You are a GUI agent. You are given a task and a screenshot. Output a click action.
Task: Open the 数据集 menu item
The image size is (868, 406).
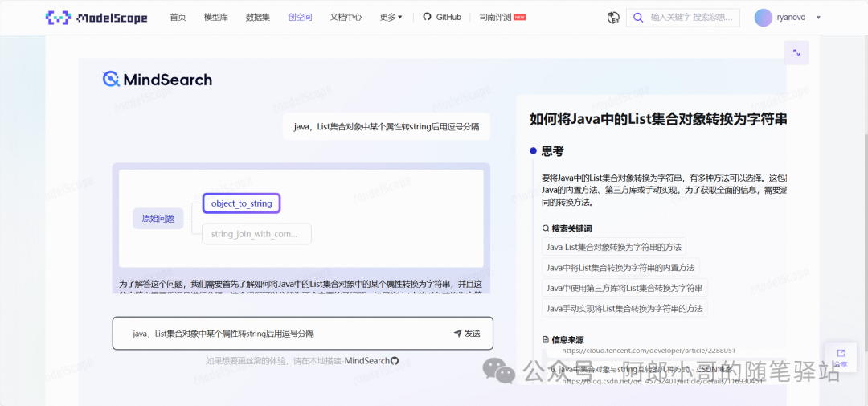click(257, 17)
